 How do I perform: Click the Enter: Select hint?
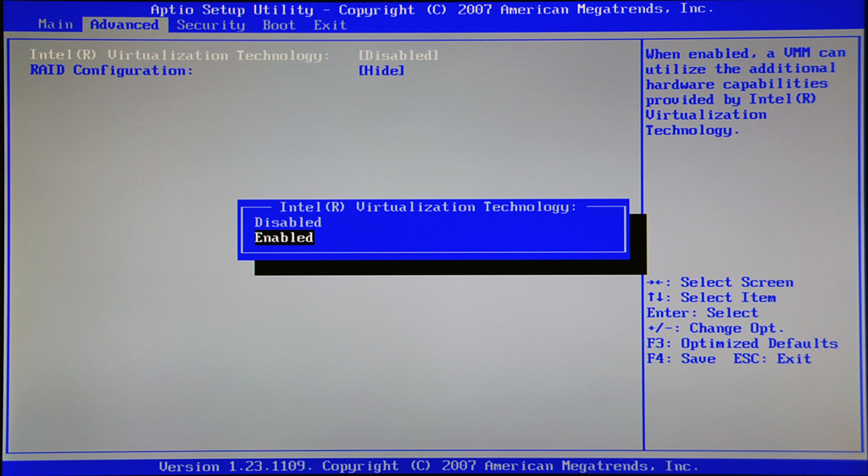tap(702, 313)
